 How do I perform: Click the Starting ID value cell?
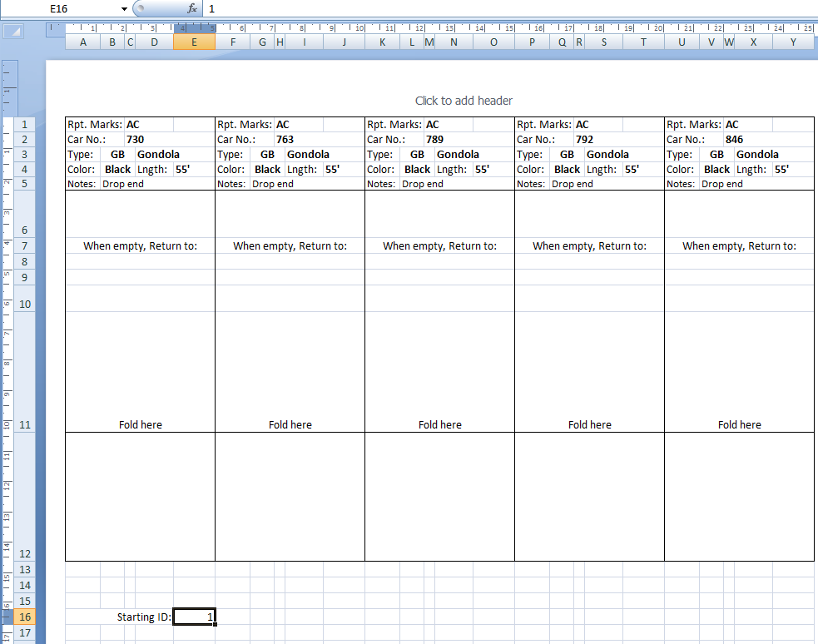click(194, 617)
